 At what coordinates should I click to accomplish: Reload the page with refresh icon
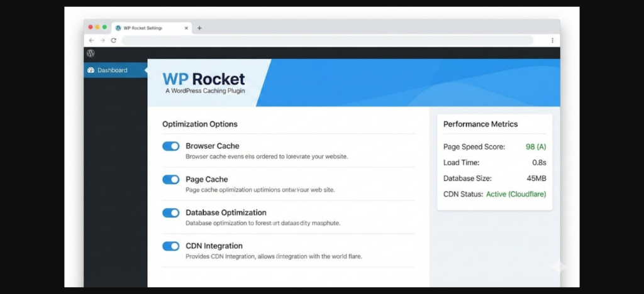coord(114,40)
